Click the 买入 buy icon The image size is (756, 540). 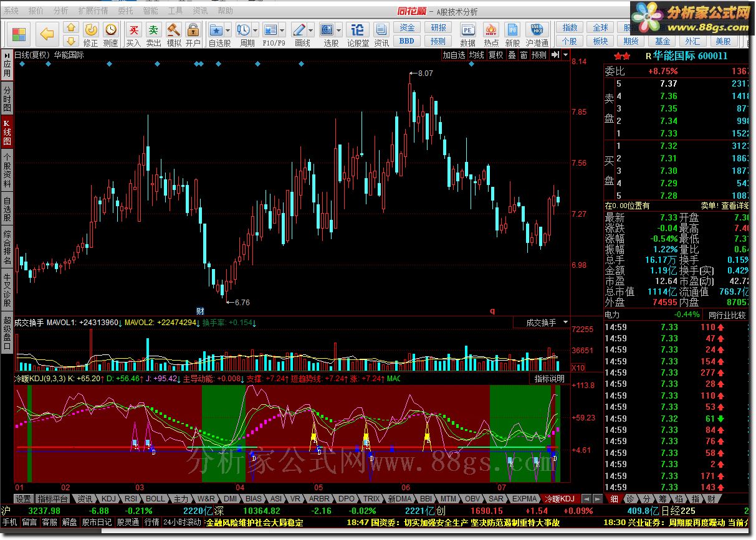click(x=133, y=34)
